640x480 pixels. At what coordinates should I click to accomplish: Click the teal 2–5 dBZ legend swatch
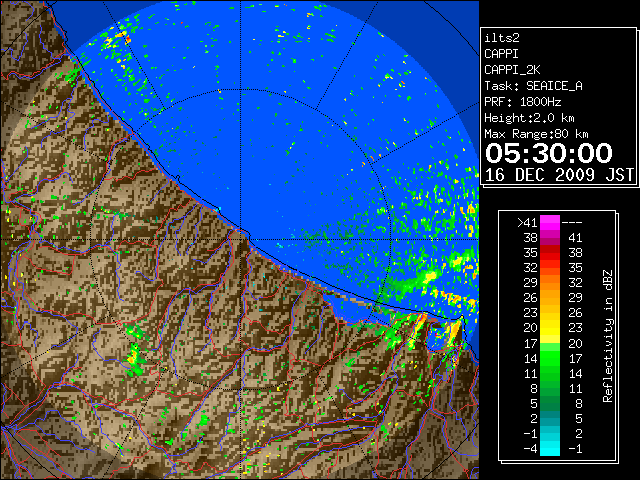550,418
